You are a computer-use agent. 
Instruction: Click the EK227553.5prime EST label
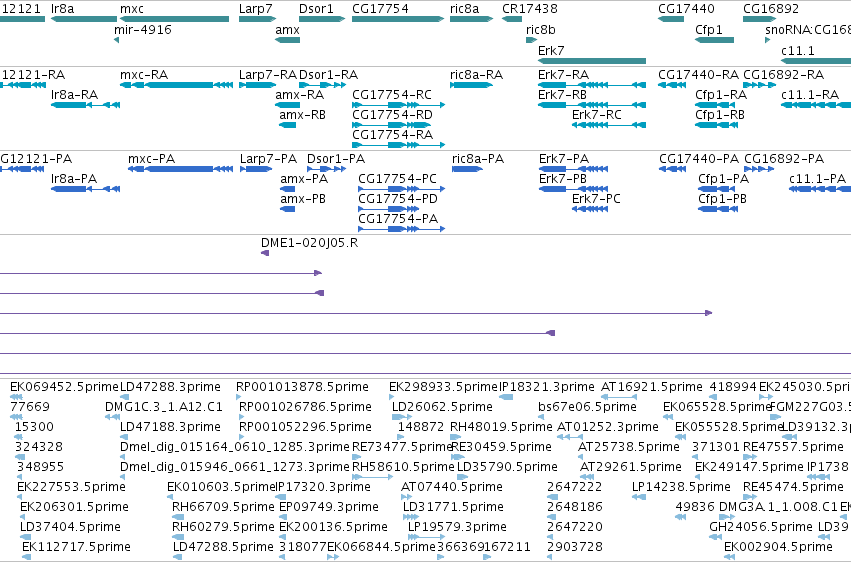71,487
